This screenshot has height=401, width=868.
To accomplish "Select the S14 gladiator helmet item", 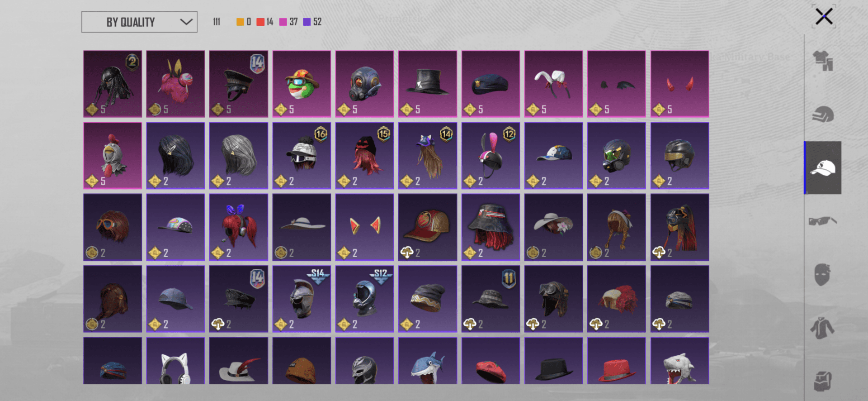I will 302,299.
